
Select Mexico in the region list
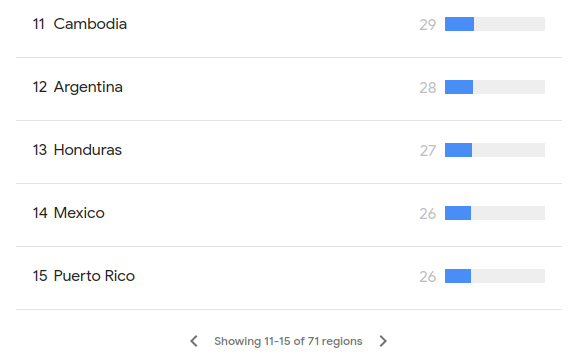click(x=289, y=213)
